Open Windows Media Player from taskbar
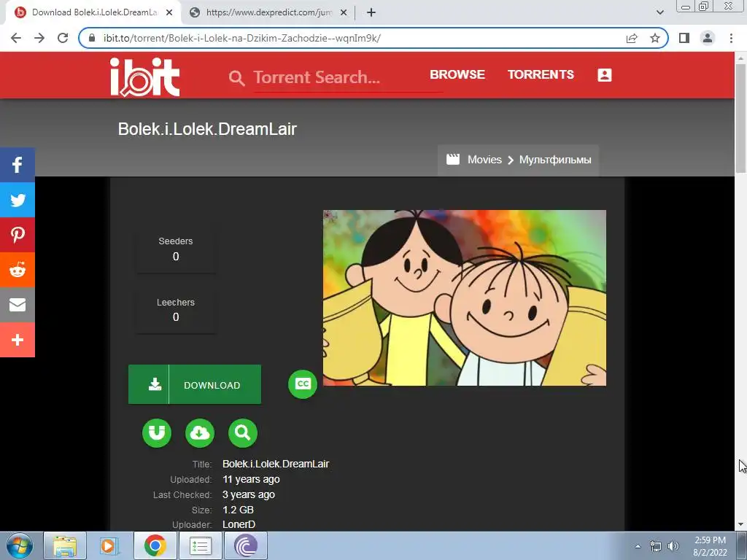 [x=109, y=545]
